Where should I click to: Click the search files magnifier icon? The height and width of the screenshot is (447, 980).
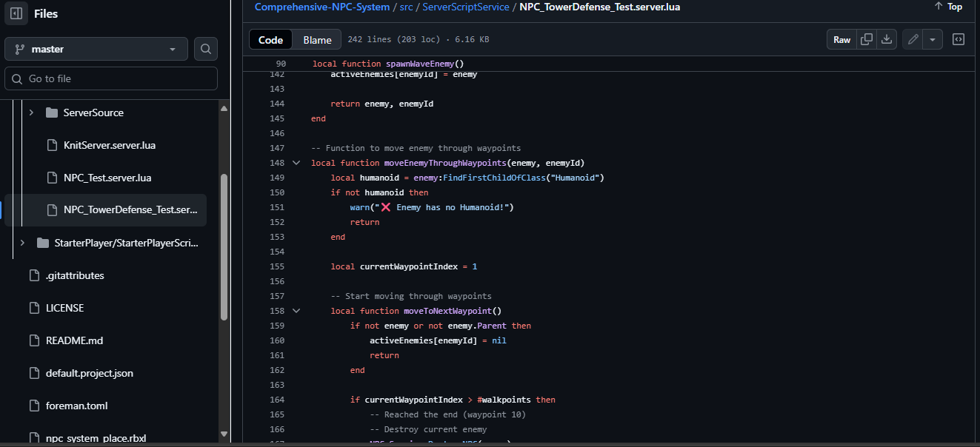click(x=206, y=49)
